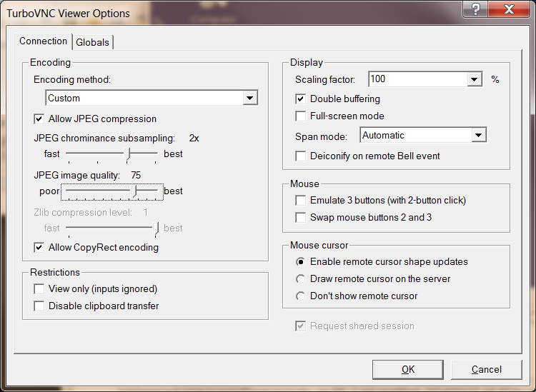Click the chrominance subsampling value 2x

pyautogui.click(x=194, y=139)
